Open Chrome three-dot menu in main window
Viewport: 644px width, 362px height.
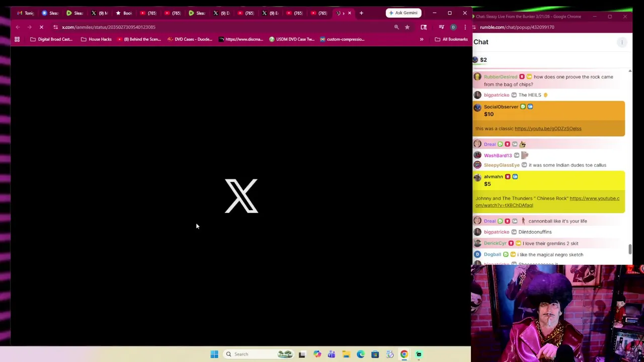[x=465, y=27]
